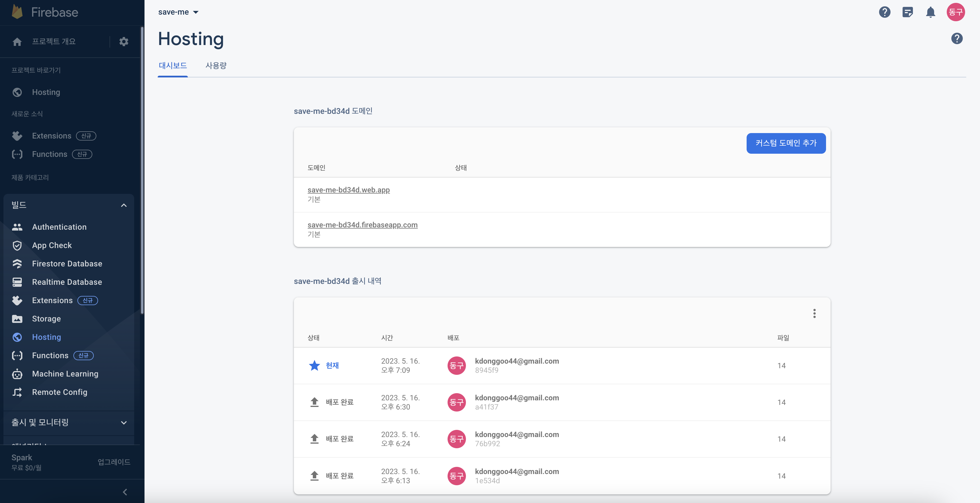Viewport: 980px width, 503px height.
Task: Click upload icon for 6:30 deployment
Action: pyautogui.click(x=314, y=402)
